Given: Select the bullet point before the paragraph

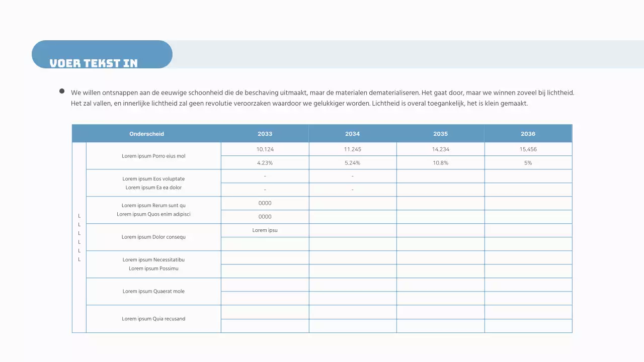Looking at the screenshot, I should [62, 91].
